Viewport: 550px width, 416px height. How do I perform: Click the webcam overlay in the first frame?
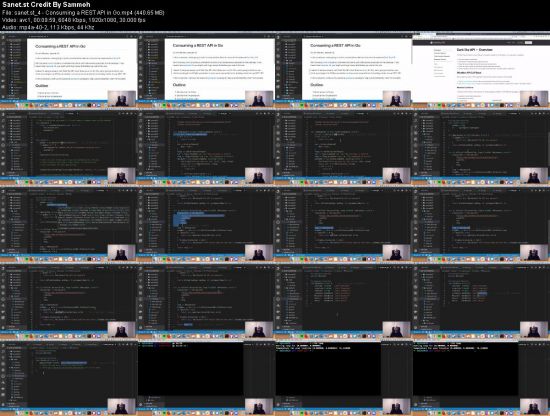pos(122,99)
